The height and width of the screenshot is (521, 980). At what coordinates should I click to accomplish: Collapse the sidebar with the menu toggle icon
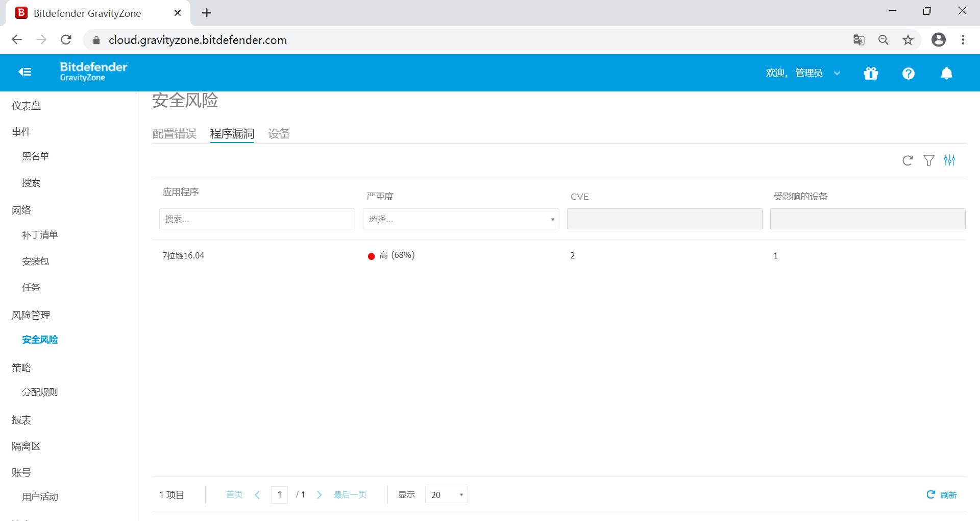pos(24,73)
